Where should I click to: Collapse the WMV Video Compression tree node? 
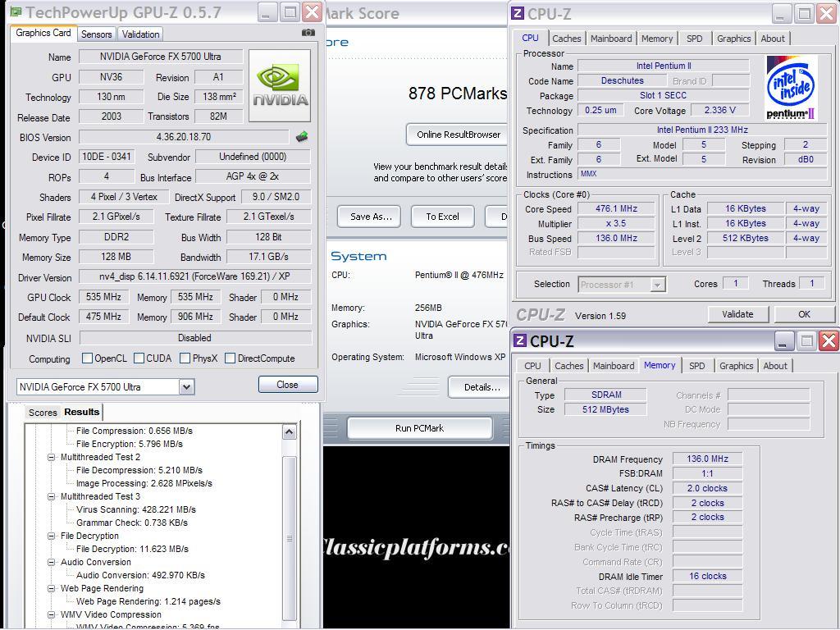point(52,614)
